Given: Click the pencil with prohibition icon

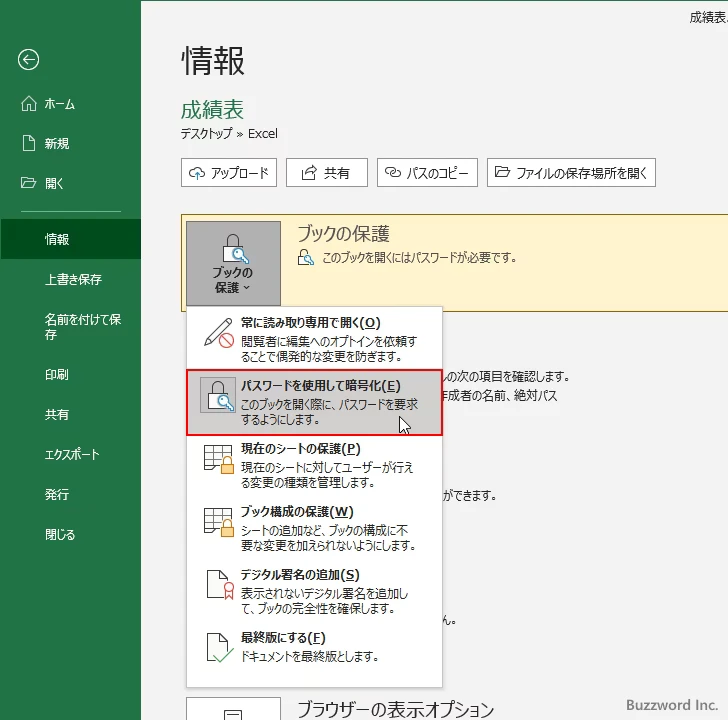Looking at the screenshot, I should click(219, 333).
